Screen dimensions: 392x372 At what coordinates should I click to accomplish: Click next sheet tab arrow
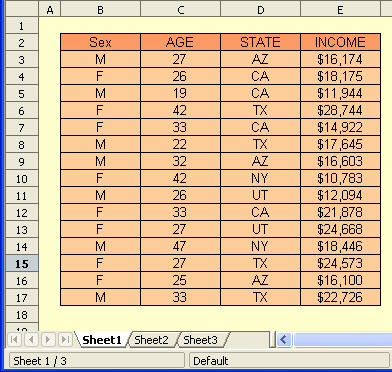(x=48, y=340)
